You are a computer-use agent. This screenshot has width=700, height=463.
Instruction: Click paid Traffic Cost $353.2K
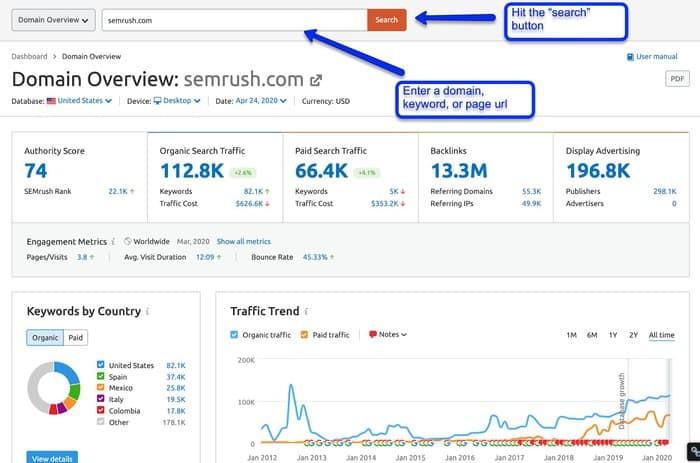385,204
